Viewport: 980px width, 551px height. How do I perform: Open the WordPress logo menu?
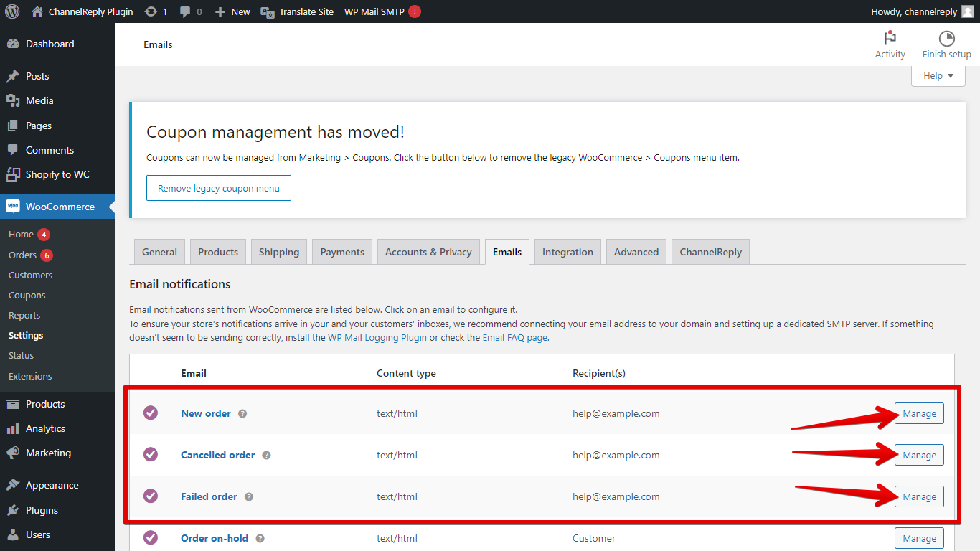[x=12, y=11]
